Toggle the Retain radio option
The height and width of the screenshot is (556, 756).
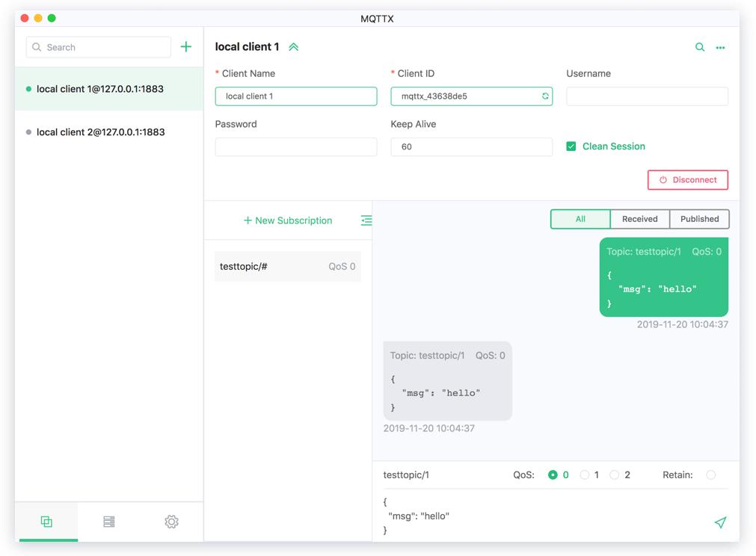click(x=710, y=475)
